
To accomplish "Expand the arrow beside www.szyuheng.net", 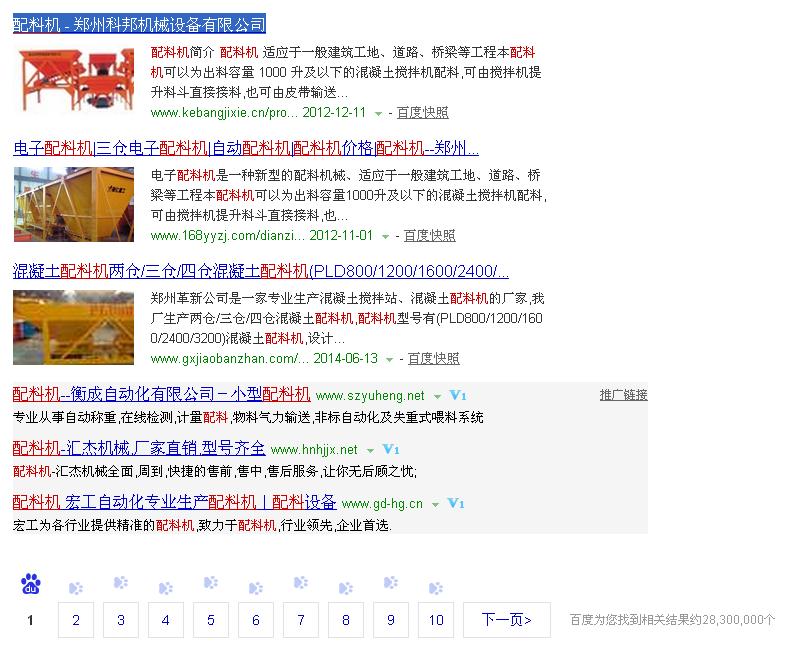I will tap(437, 397).
